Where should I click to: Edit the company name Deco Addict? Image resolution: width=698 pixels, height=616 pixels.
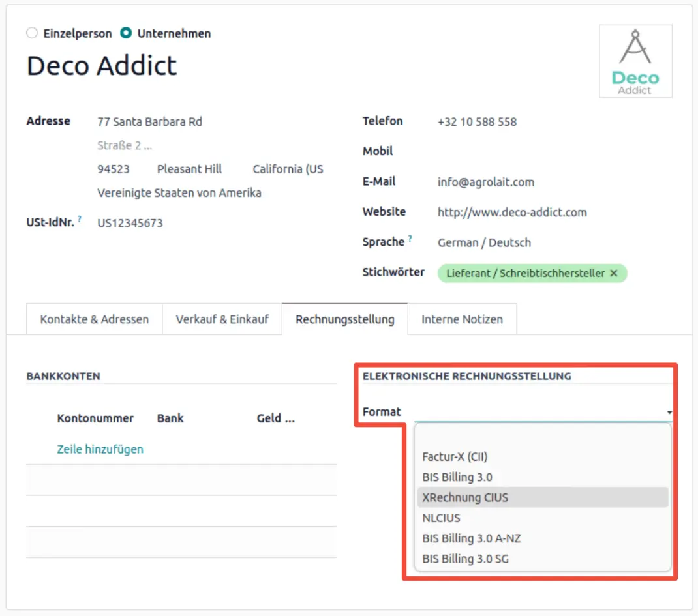click(102, 66)
